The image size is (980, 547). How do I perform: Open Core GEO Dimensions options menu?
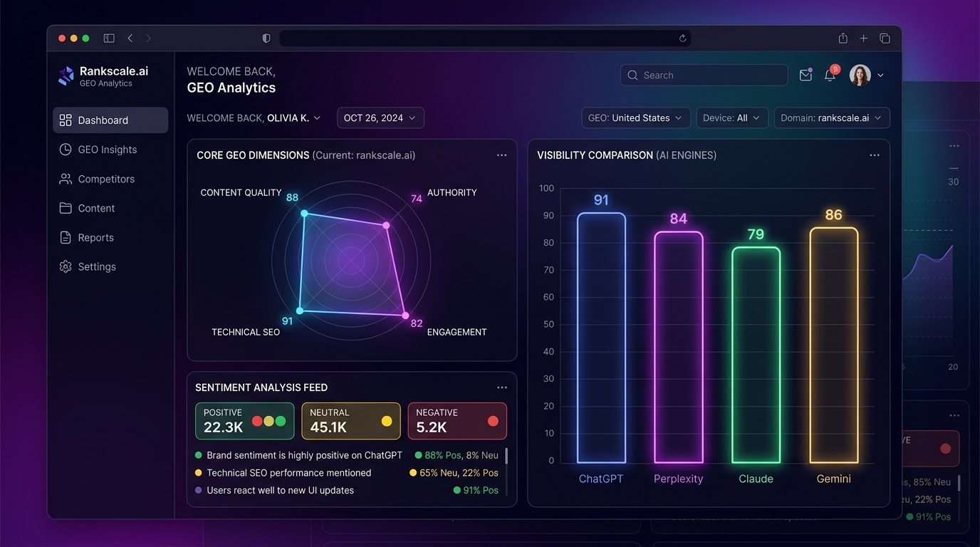(502, 155)
